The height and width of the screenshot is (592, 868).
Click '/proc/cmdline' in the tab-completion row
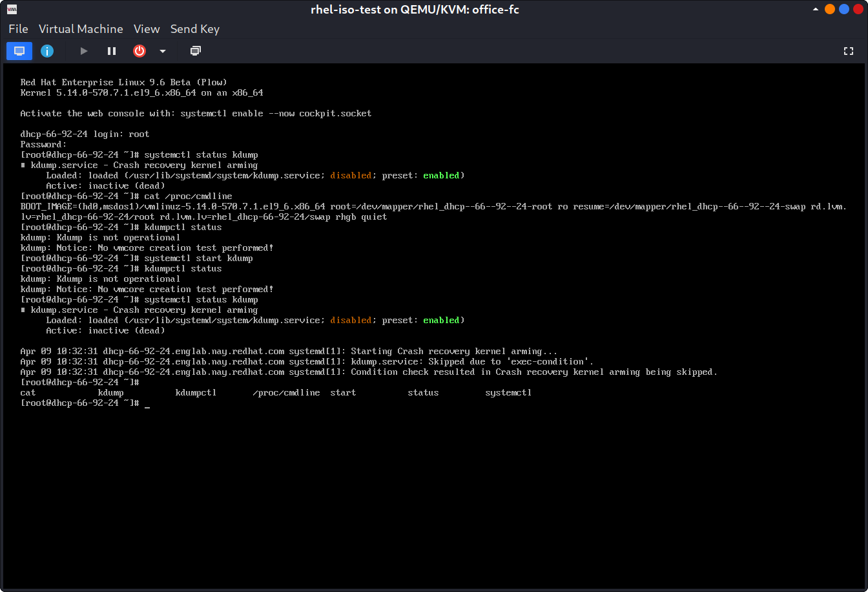click(x=287, y=392)
